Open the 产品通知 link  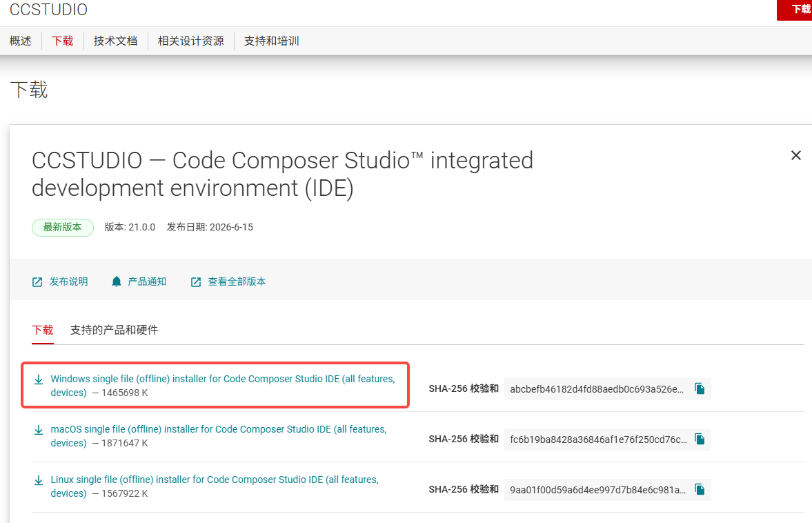tap(147, 282)
